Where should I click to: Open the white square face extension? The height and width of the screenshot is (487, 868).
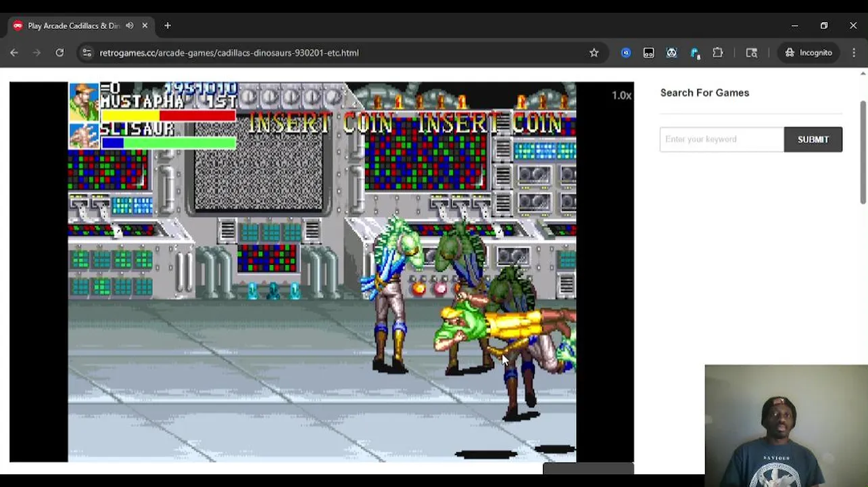coord(649,53)
